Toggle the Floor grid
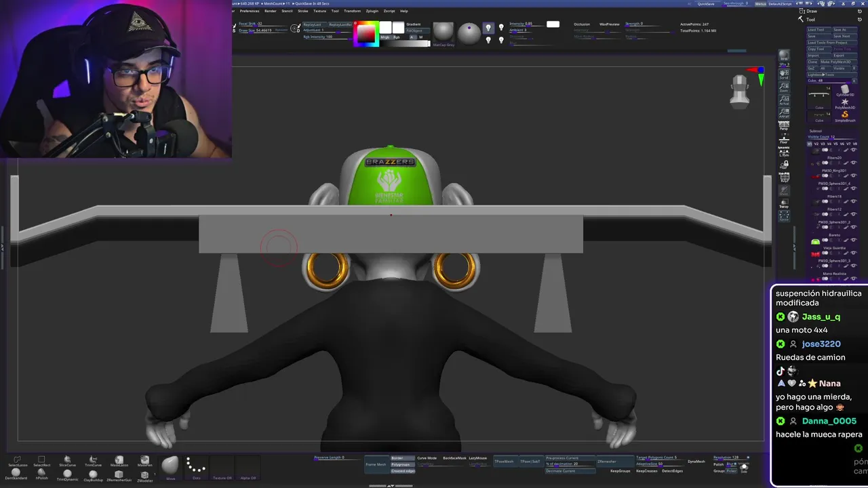 784,138
